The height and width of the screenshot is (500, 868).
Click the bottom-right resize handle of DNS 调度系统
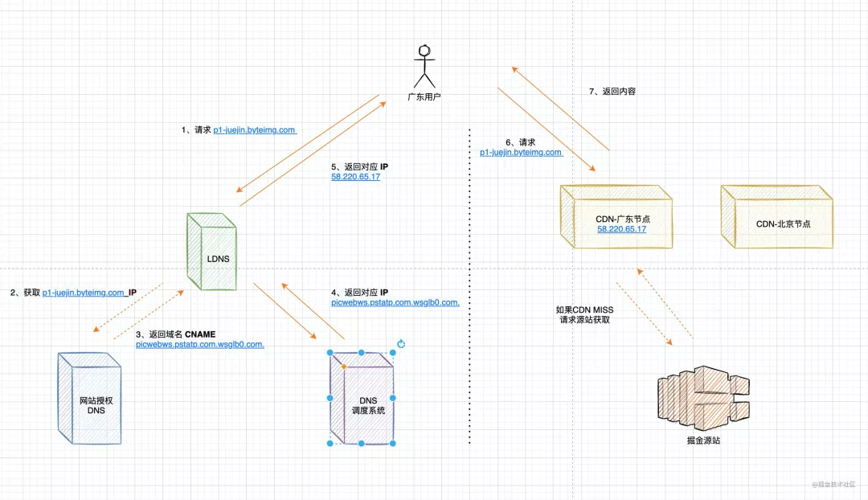[x=393, y=444]
